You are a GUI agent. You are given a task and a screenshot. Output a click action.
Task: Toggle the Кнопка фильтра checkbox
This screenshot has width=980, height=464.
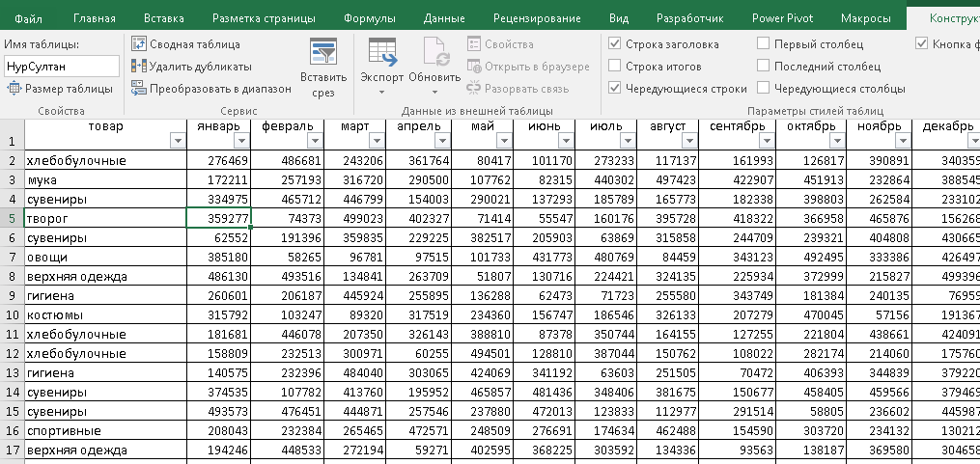pyautogui.click(x=921, y=43)
